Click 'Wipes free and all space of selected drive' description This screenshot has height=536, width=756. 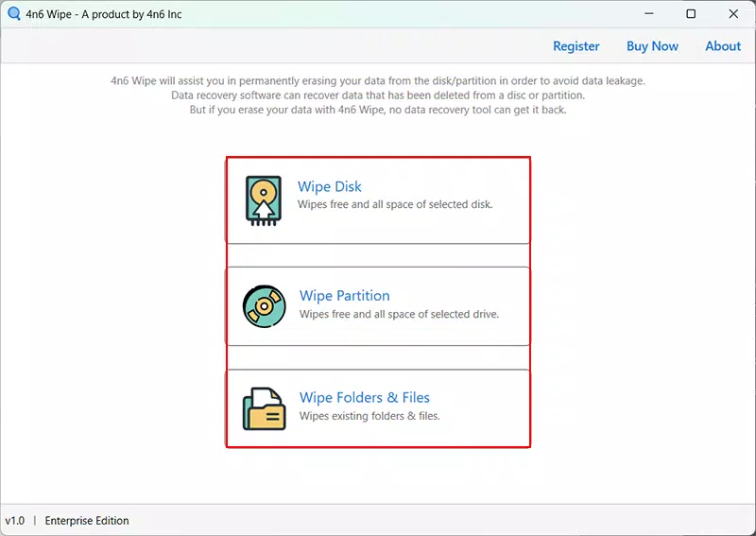click(x=399, y=314)
